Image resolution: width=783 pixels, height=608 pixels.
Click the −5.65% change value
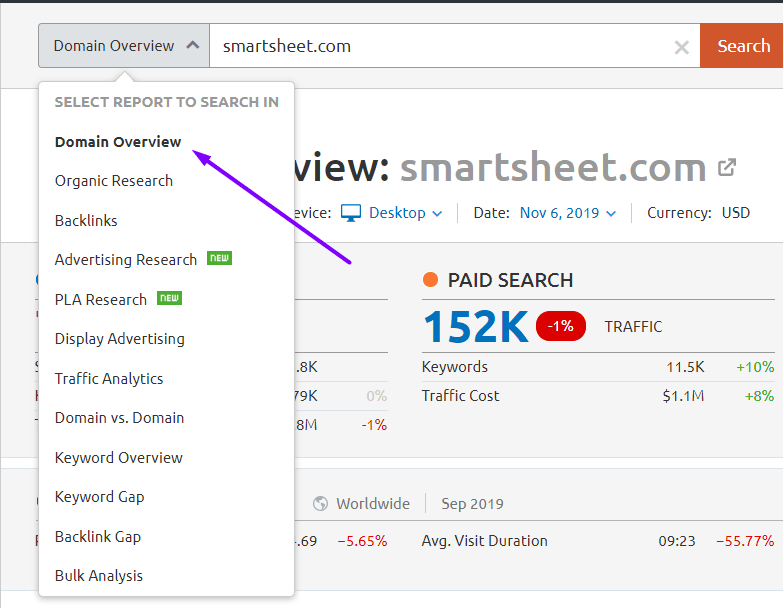click(363, 541)
